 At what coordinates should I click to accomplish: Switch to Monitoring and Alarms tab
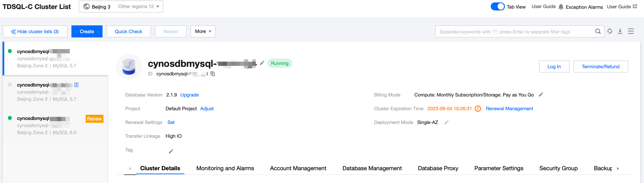click(225, 168)
